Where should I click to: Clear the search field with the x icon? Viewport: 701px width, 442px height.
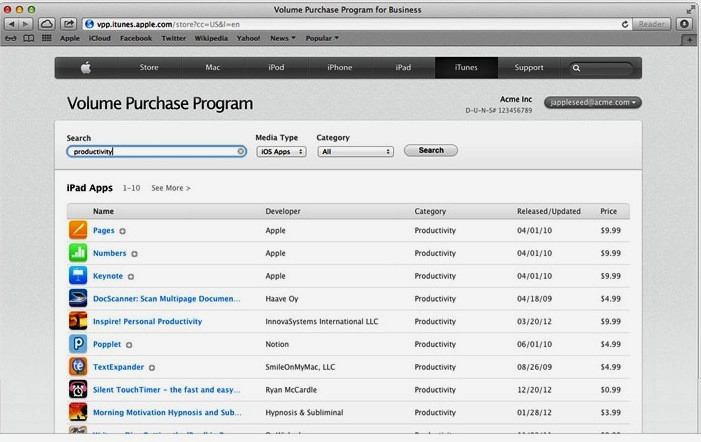point(241,152)
